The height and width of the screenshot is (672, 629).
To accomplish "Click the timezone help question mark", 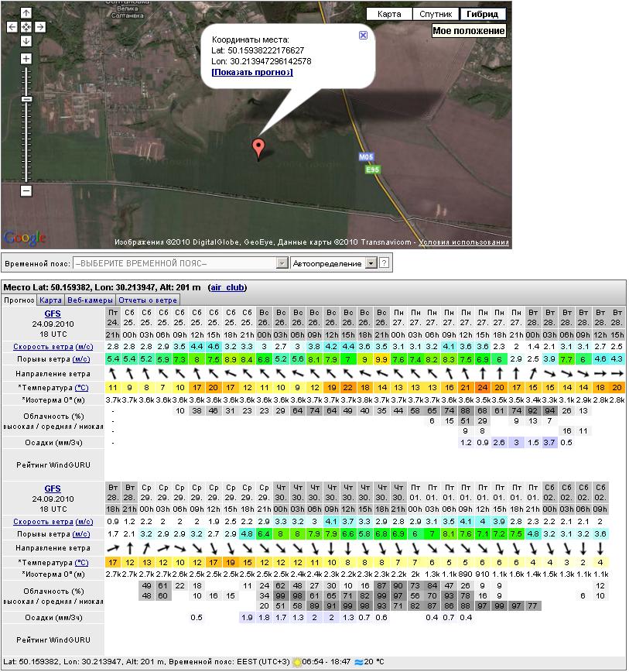I will [384, 263].
